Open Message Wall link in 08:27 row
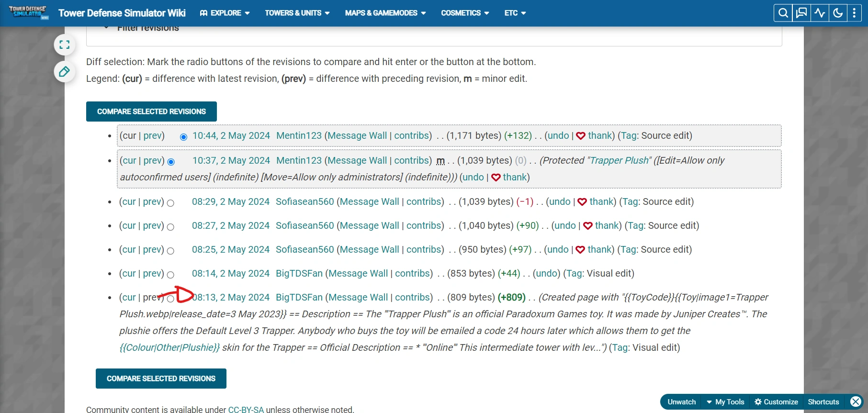 click(x=370, y=226)
